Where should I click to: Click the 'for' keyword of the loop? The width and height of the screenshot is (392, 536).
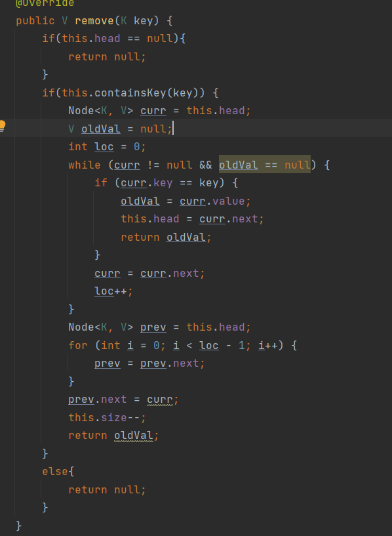[x=78, y=345]
